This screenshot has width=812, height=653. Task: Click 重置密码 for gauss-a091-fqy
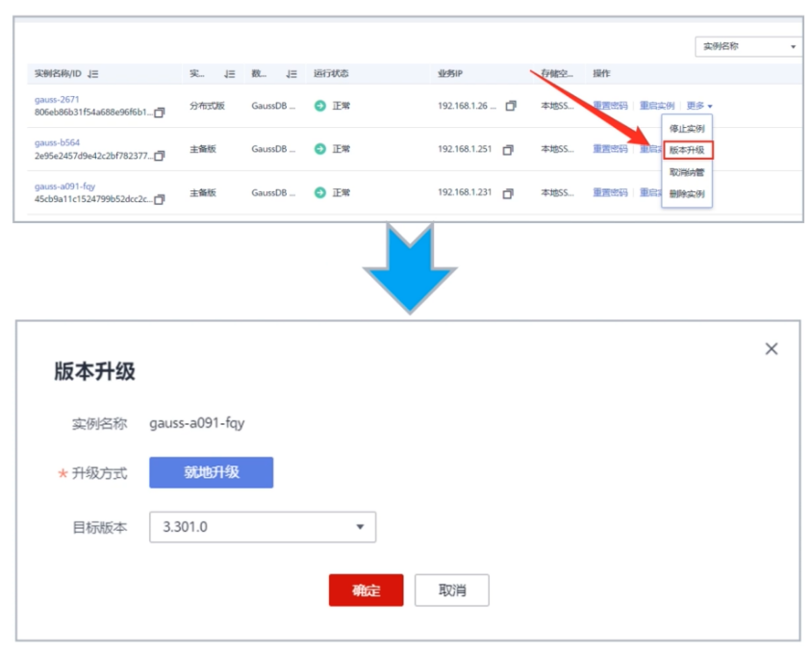(x=610, y=192)
